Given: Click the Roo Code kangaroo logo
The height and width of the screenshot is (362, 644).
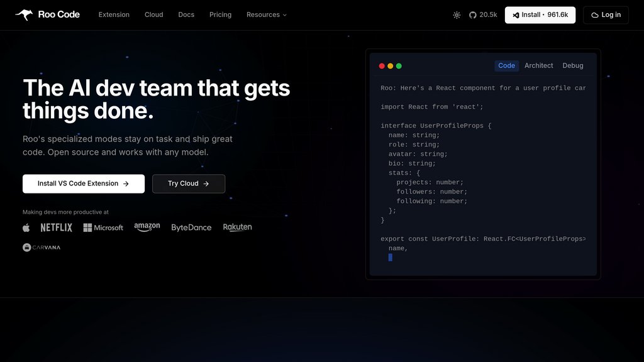Looking at the screenshot, I should point(25,14).
